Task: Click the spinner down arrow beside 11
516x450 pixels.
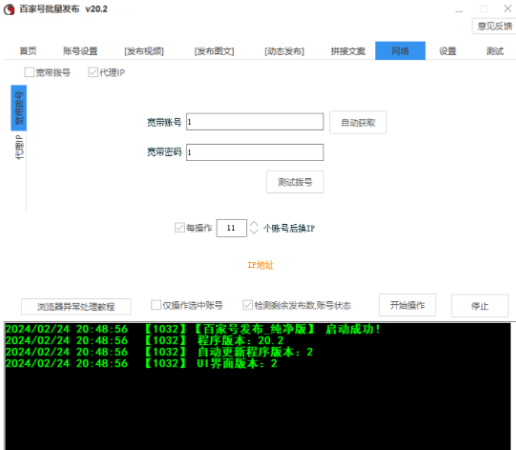Action: coord(254,232)
